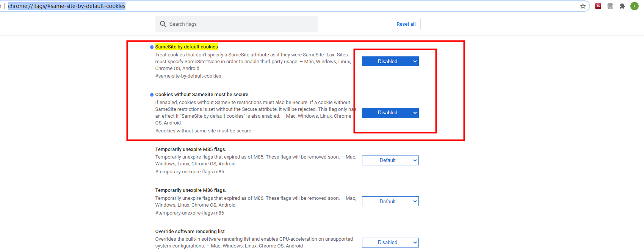Open SameSite by default cookies dropdown
Viewport: 644px width, 249px height.
click(390, 61)
